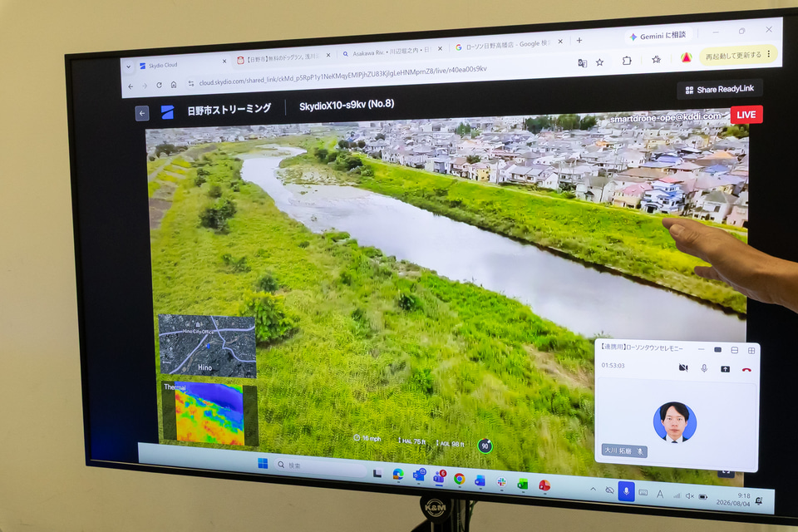Open the bookmarks star list icon
This screenshot has height=532, width=798.
point(657,59)
